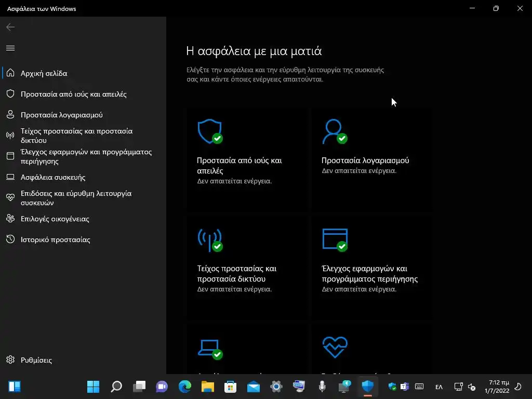
Task: Click the heart icon for Επιδόσεις sidebar item
Action: click(10, 197)
